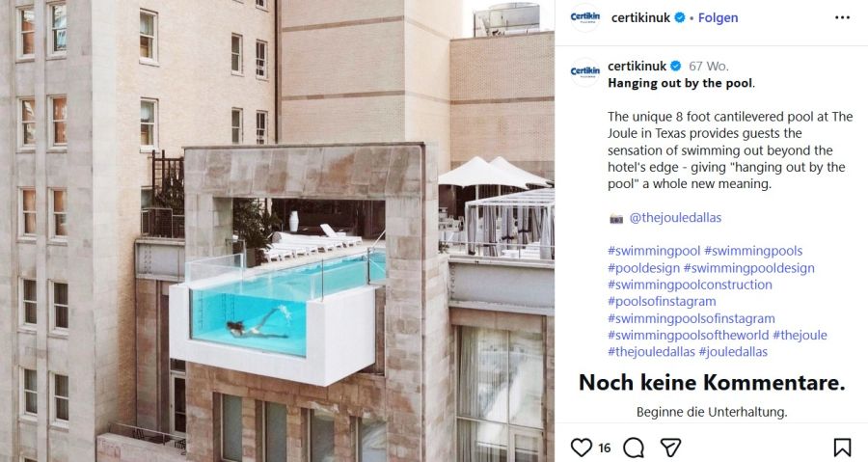This screenshot has height=462, width=868.
Task: Like the post with the heart icon
Action: point(582,448)
